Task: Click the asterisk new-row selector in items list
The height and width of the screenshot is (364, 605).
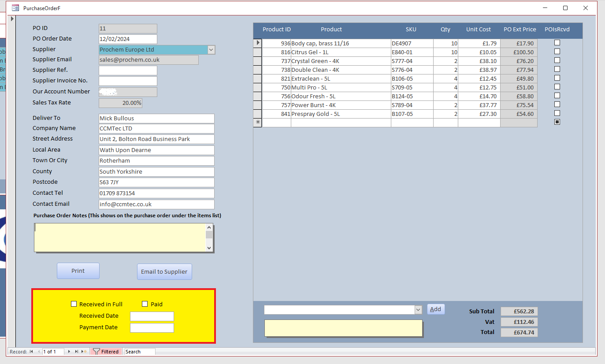Action: (257, 122)
